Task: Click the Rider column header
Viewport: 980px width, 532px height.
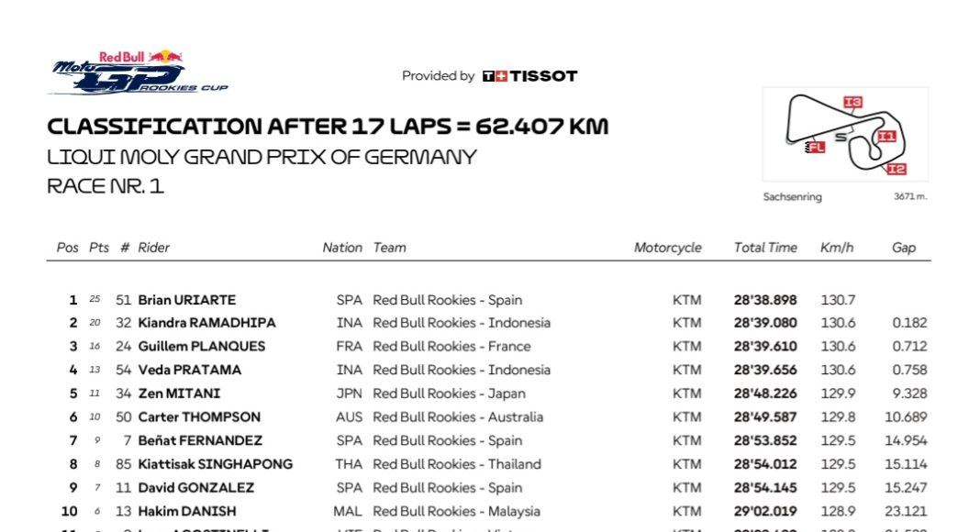Action: pos(153,248)
